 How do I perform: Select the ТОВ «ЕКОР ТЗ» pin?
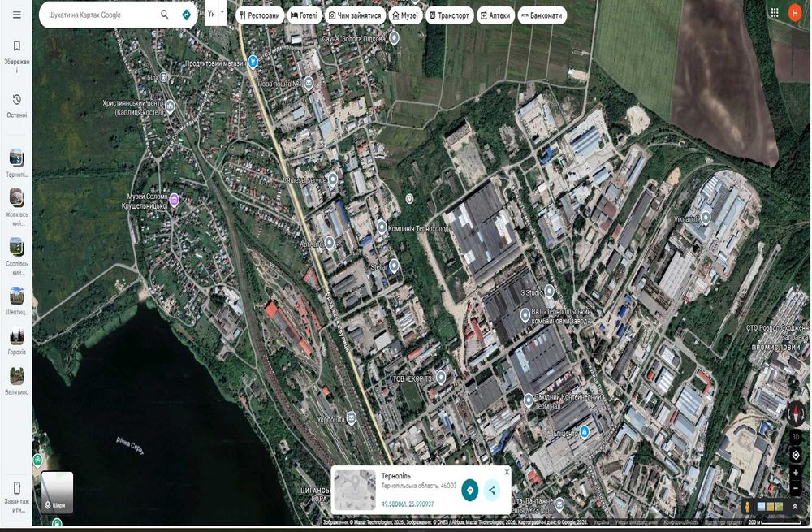(441, 377)
